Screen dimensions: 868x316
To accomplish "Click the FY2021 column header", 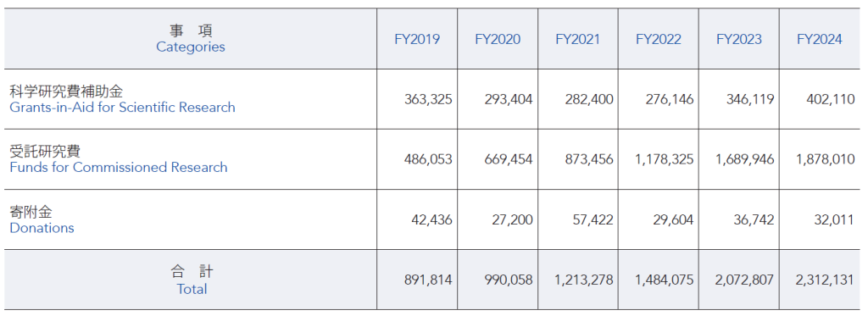I will (578, 39).
